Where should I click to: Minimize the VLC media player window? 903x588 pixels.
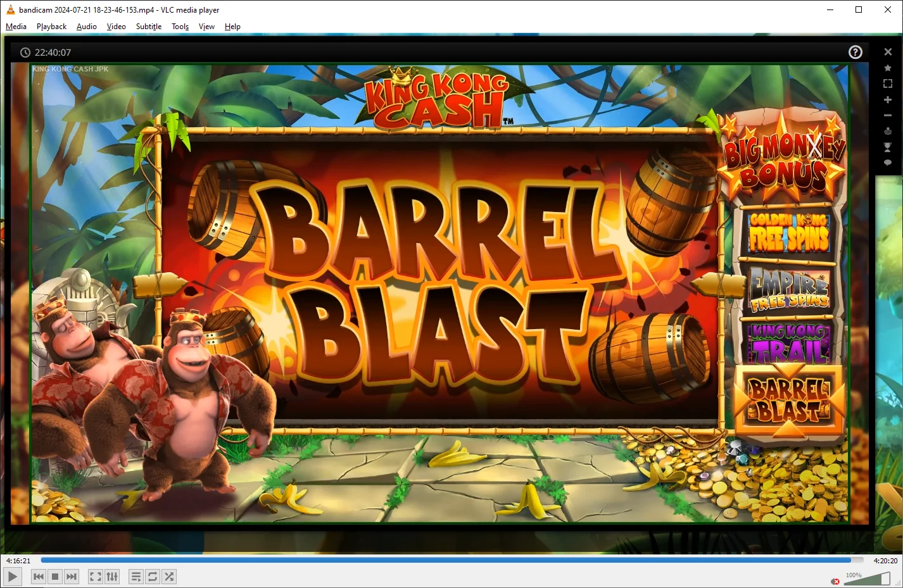pos(830,9)
